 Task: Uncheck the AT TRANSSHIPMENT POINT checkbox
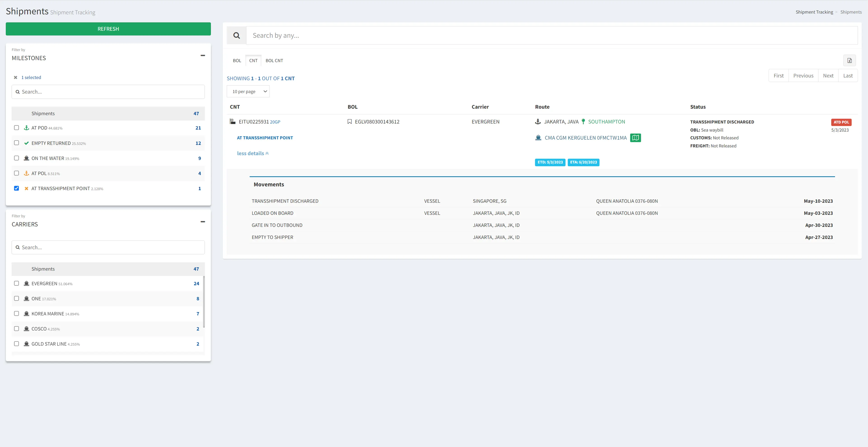click(x=16, y=188)
